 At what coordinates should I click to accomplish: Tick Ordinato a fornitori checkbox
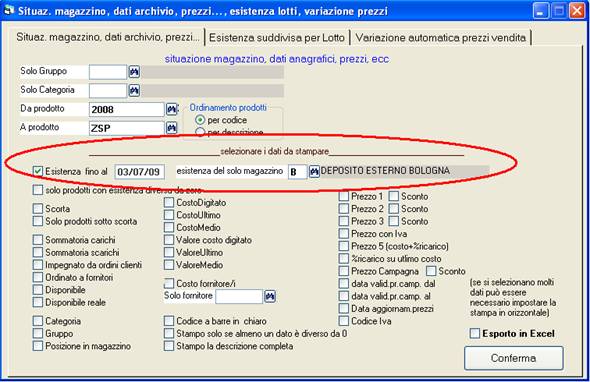pos(38,277)
